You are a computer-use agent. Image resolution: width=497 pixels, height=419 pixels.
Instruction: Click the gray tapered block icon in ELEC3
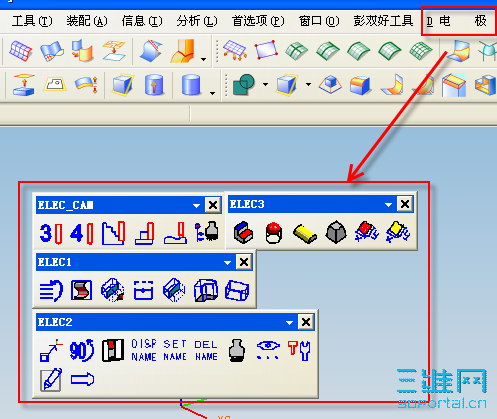(336, 232)
